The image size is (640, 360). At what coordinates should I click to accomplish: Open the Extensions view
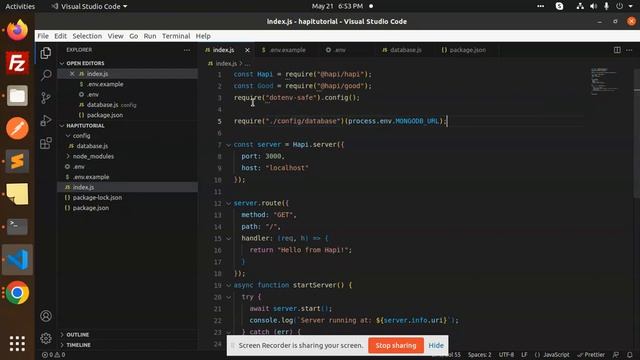coord(46,143)
